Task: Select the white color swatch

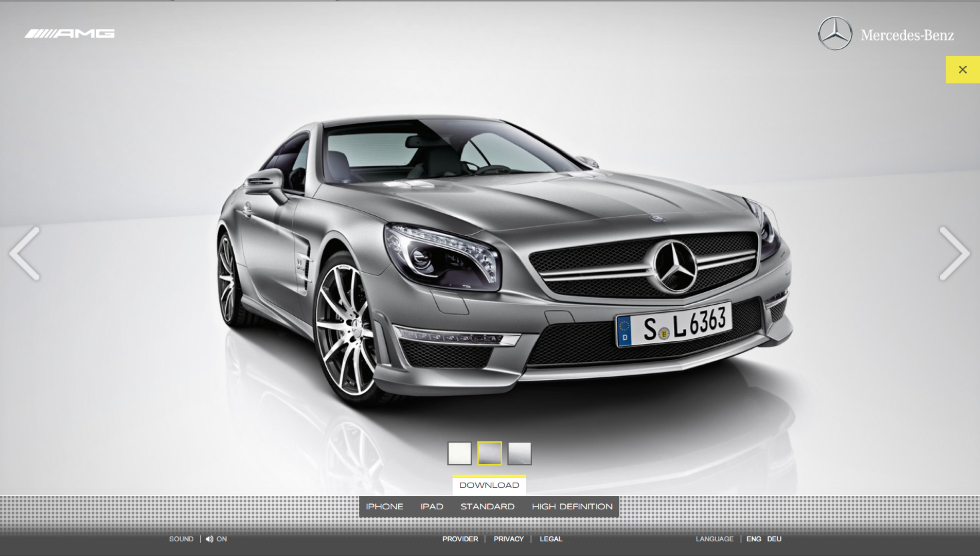Action: coord(459,453)
